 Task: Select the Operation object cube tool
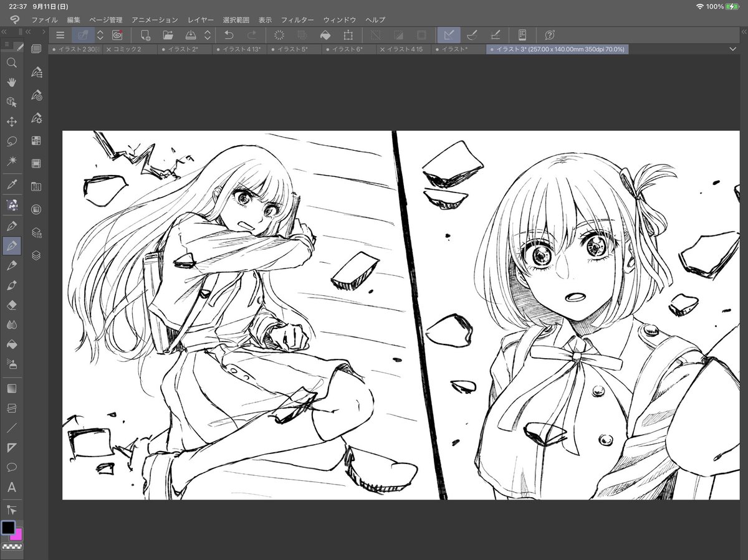(x=11, y=102)
